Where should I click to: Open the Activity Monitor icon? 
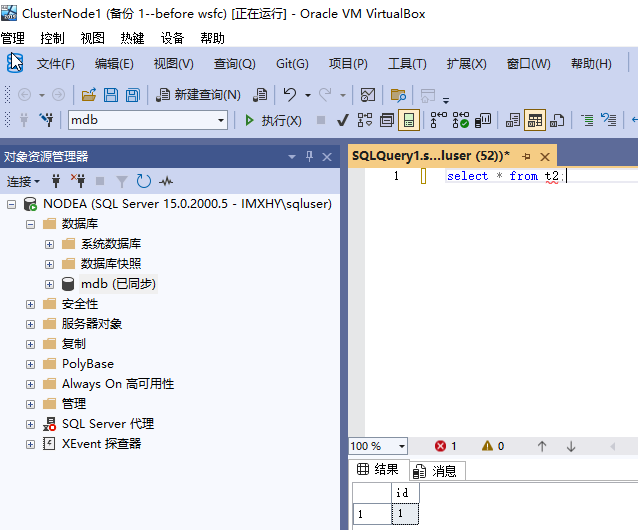(x=368, y=95)
